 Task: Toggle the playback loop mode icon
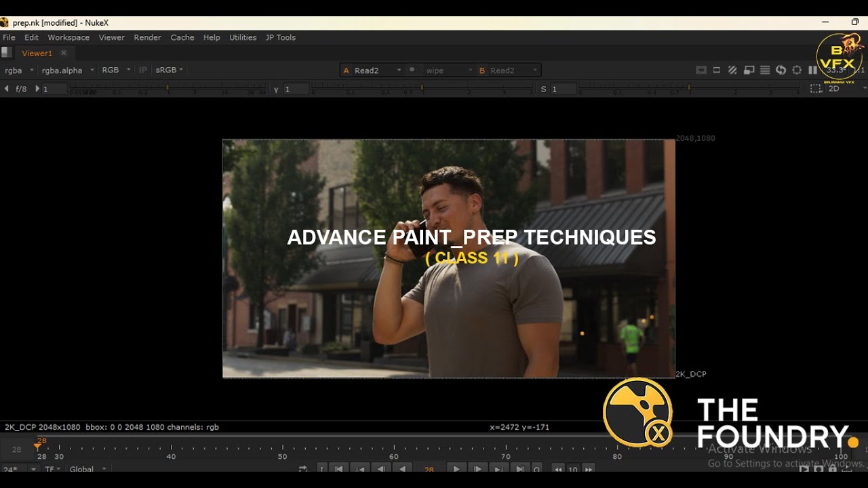[x=303, y=469]
